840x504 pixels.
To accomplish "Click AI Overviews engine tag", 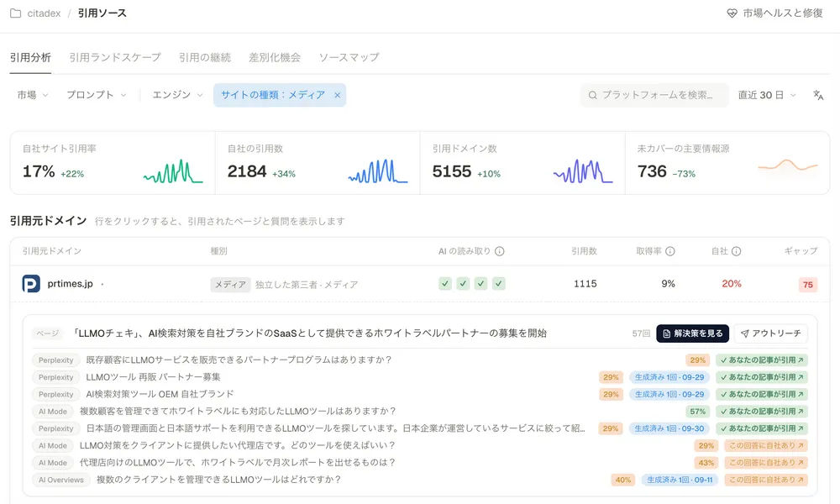I will (x=61, y=480).
